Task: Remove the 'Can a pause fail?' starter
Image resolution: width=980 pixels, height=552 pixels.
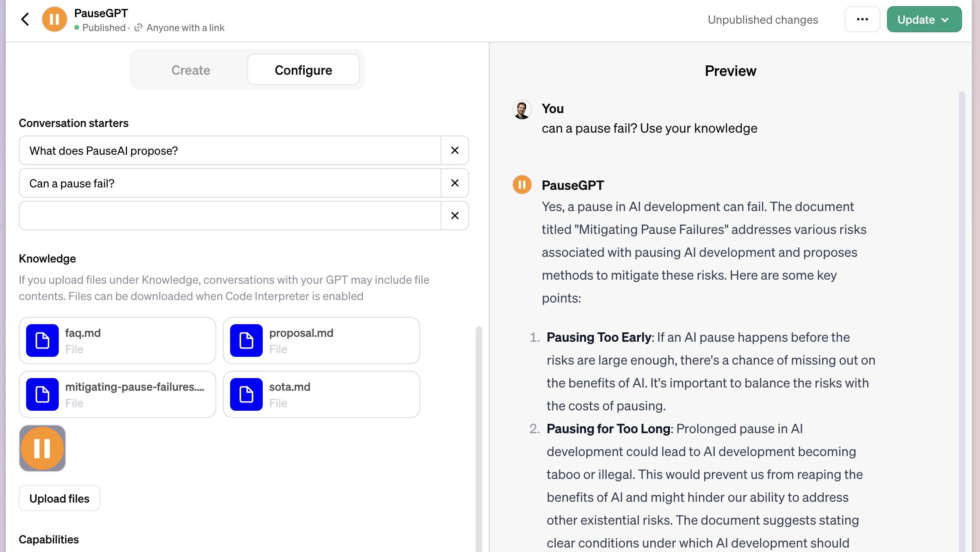Action: pyautogui.click(x=455, y=183)
